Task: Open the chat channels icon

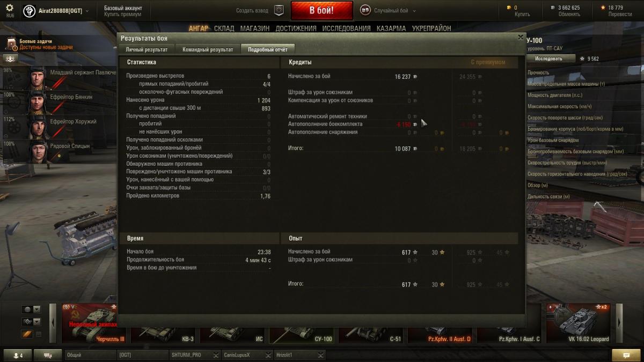Action: click(48, 355)
